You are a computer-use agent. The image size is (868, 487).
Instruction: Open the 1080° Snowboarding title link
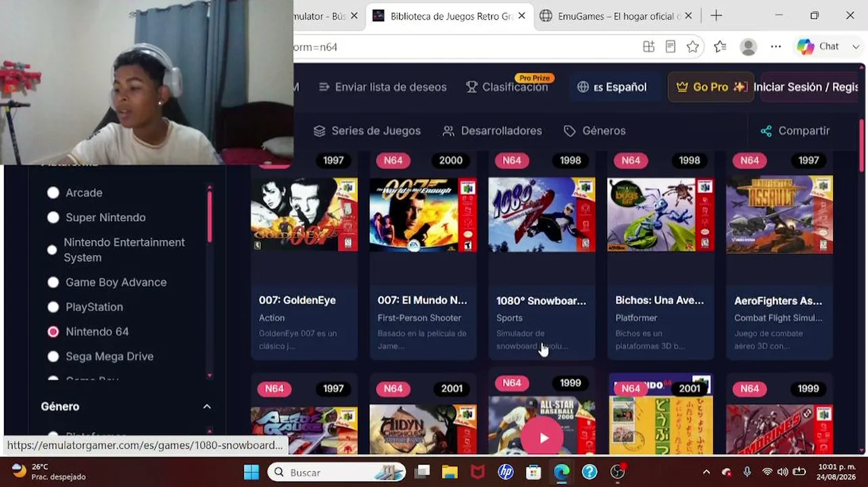tap(541, 300)
